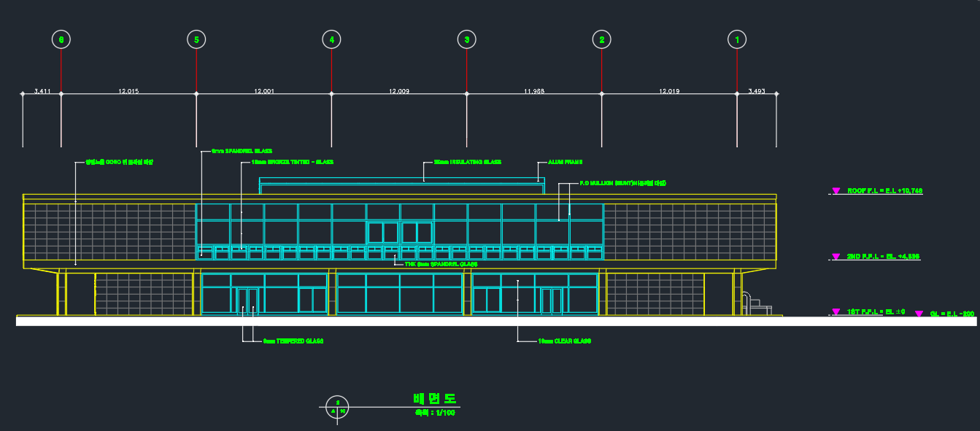Select the SPANDREL GLASS note at top left
The height and width of the screenshot is (431, 980).
coord(242,151)
